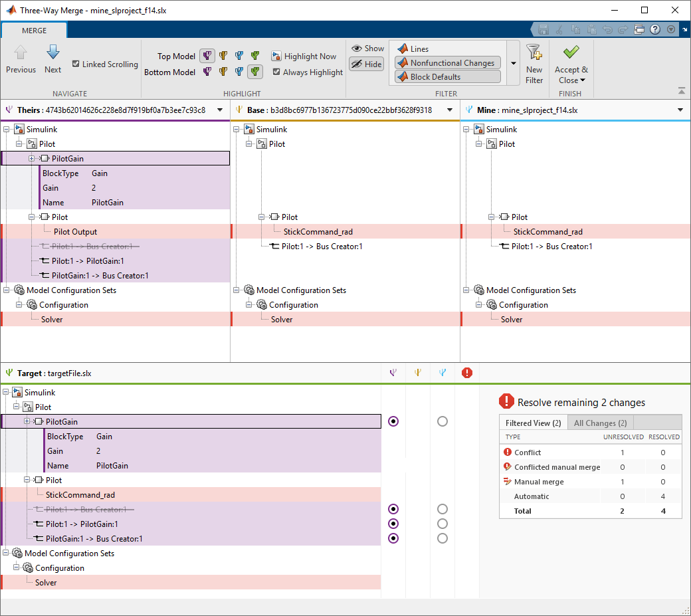Select StickCommand_rad in Base pane
This screenshot has width=691, height=616.
pyautogui.click(x=345, y=231)
